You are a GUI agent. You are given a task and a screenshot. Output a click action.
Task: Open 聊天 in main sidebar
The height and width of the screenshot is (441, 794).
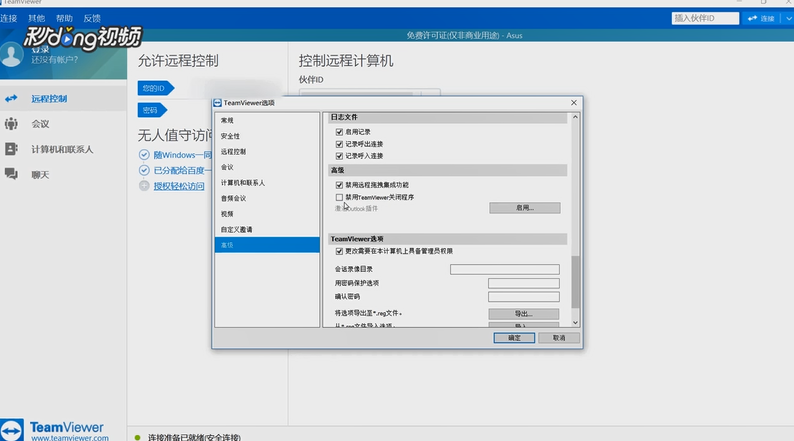coord(63,175)
